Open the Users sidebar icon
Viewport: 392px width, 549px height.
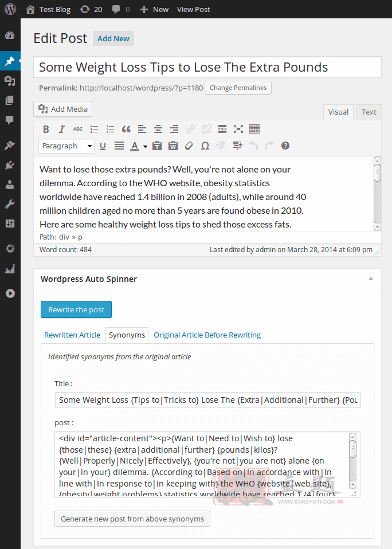point(10,185)
